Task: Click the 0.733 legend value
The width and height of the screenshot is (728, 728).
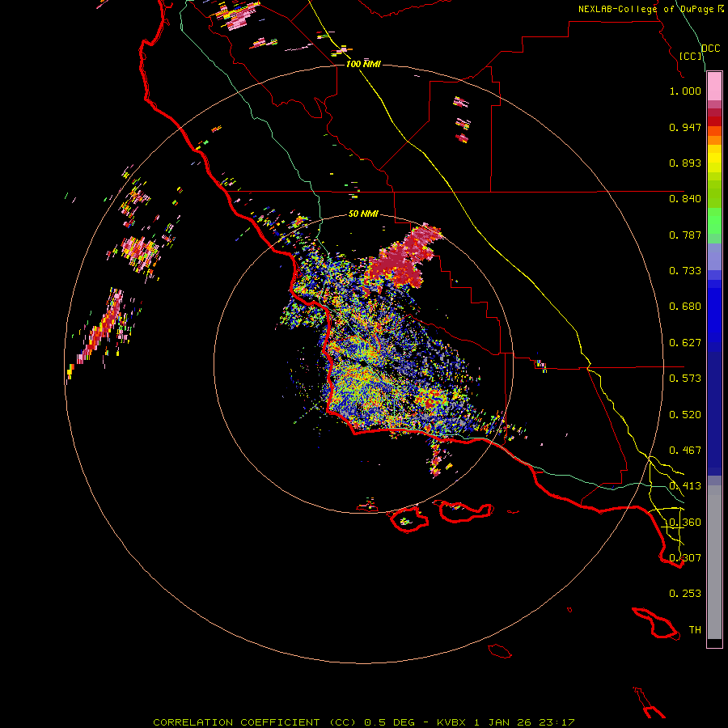Action: (x=685, y=271)
